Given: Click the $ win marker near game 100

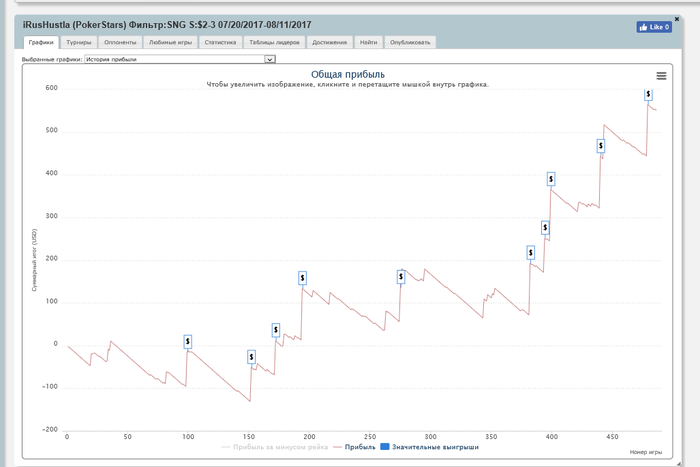Looking at the screenshot, I should coord(188,342).
